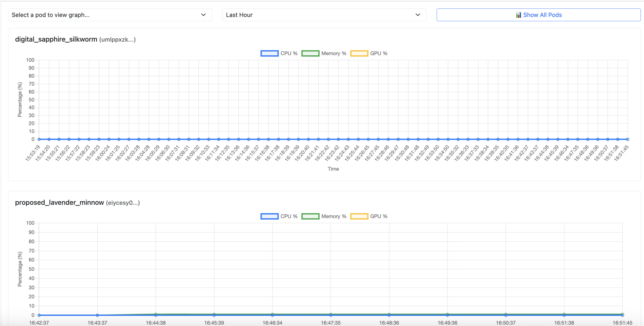Image resolution: width=644 pixels, height=326 pixels.
Task: Toggle Memory % legend in proposed_lavender_minnow chart
Action: 334,216
